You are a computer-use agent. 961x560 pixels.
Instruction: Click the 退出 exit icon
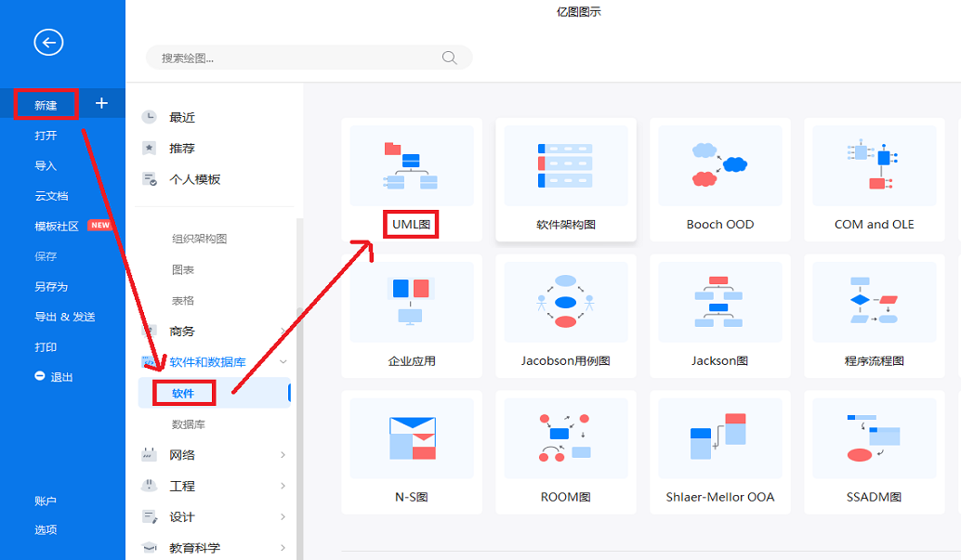(x=40, y=376)
